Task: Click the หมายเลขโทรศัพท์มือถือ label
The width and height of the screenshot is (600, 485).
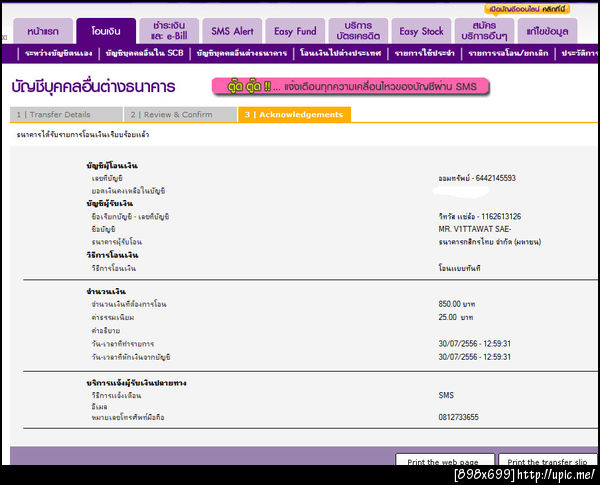Action: point(128,417)
